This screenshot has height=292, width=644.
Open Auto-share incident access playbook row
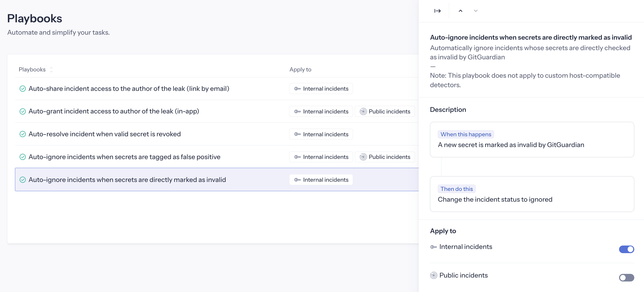tap(129, 89)
